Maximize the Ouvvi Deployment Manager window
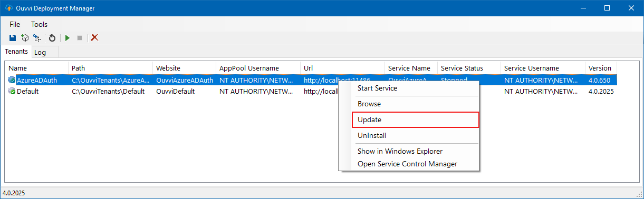644x199 pixels. point(607,8)
